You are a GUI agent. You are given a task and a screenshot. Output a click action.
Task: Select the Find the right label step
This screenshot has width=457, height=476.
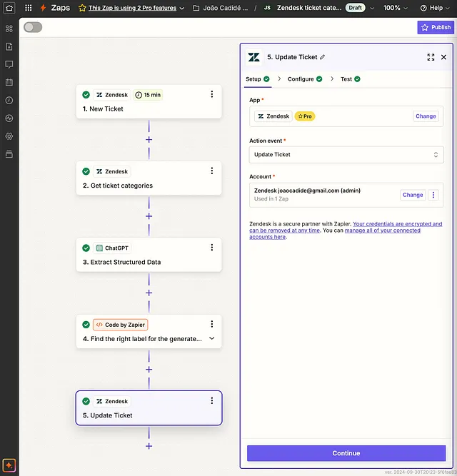point(149,332)
